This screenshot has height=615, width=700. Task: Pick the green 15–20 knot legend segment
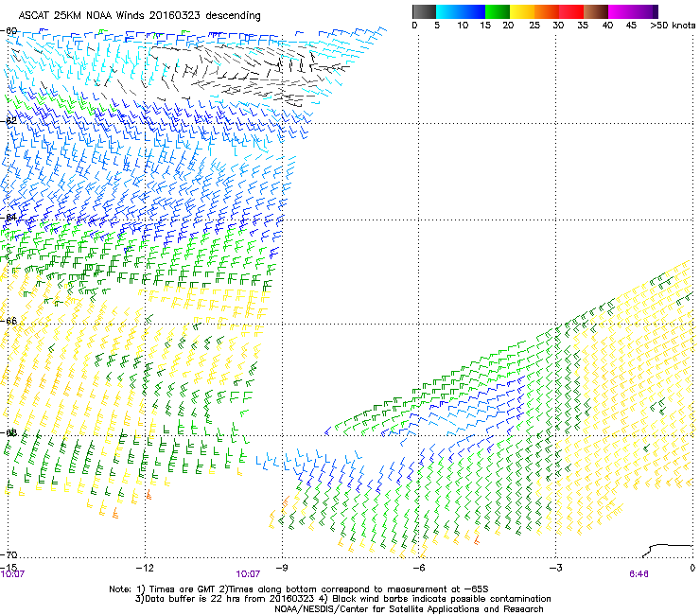[x=498, y=11]
